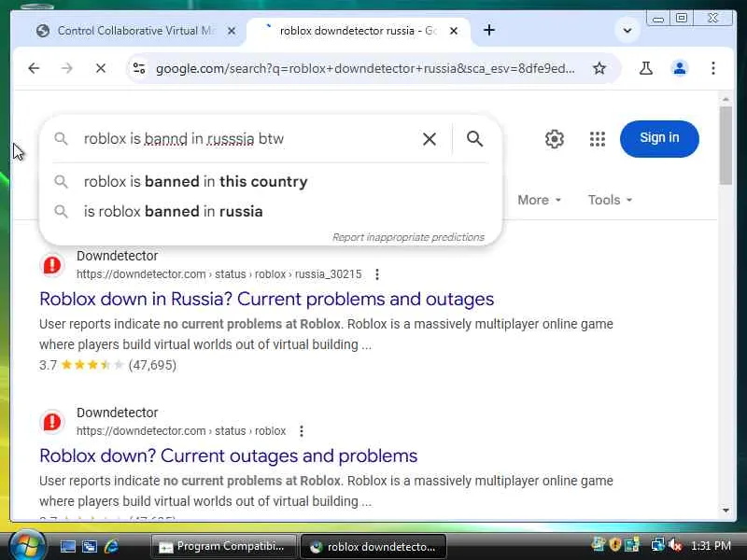Choose suggestion 'is roblox banned in russia'

(x=270, y=212)
